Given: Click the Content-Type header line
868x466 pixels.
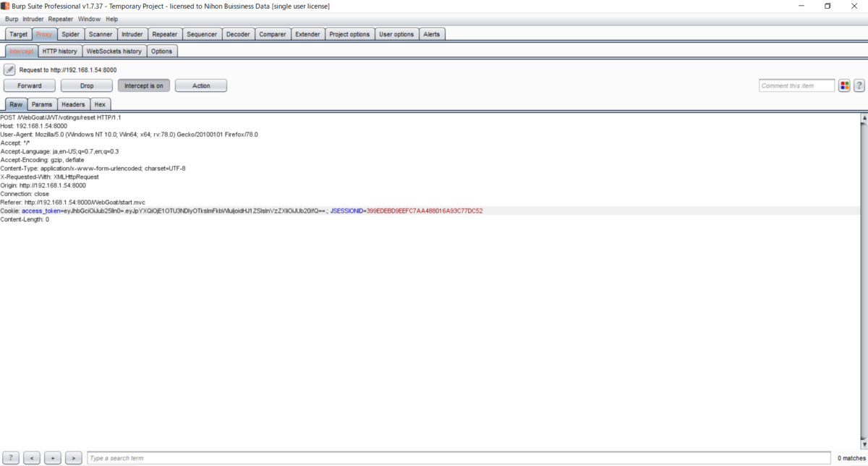Looking at the screenshot, I should point(93,169).
